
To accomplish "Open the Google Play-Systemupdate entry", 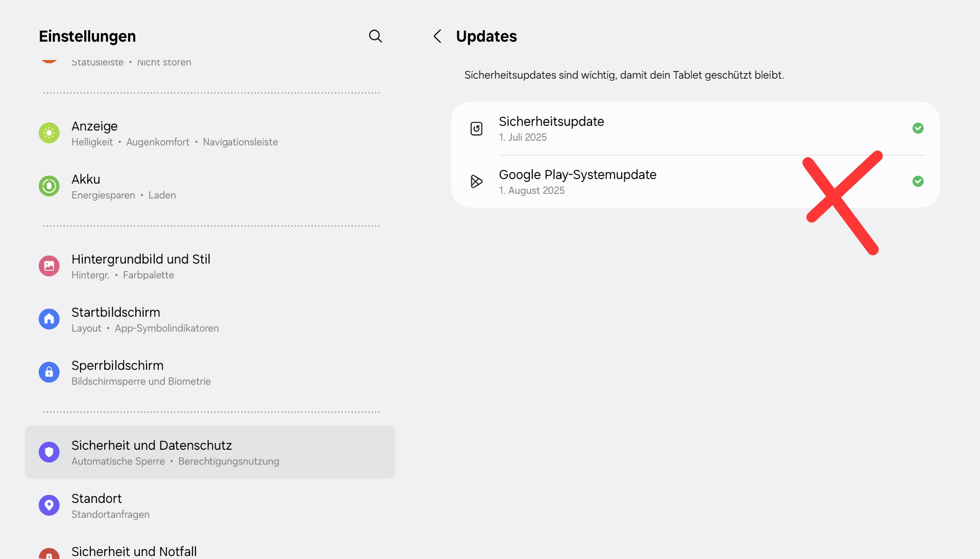I will pos(577,182).
